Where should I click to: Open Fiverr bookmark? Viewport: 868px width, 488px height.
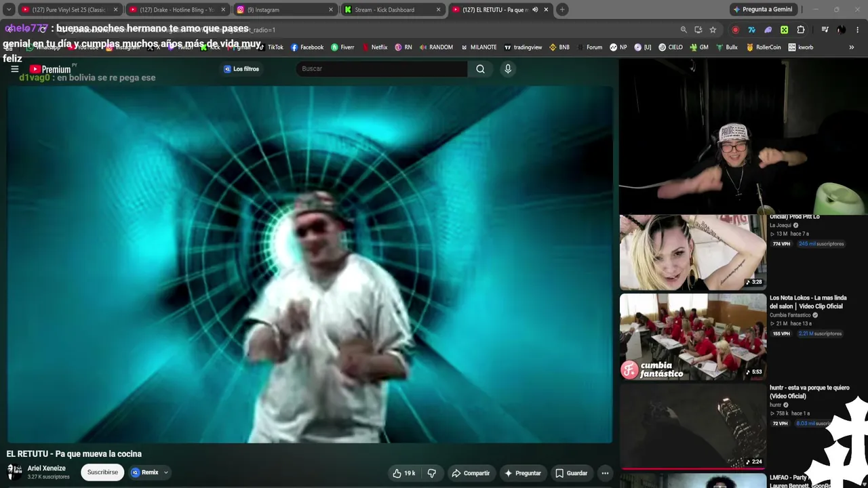(342, 47)
